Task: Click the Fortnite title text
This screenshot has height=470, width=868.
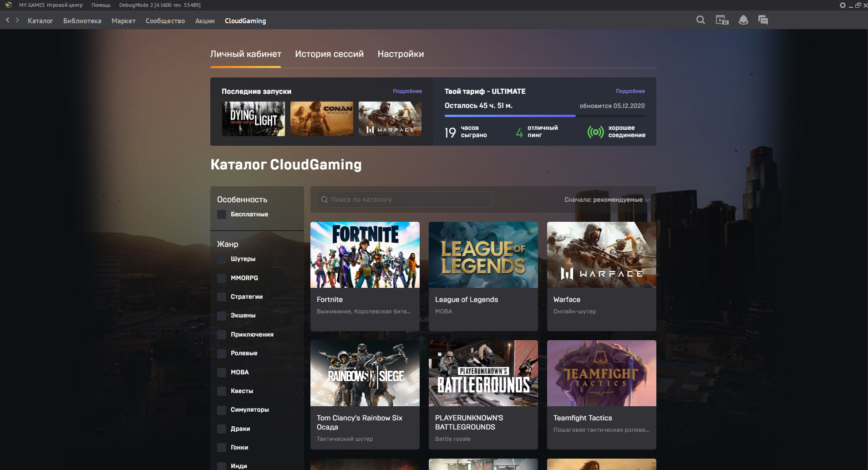Action: click(x=330, y=300)
